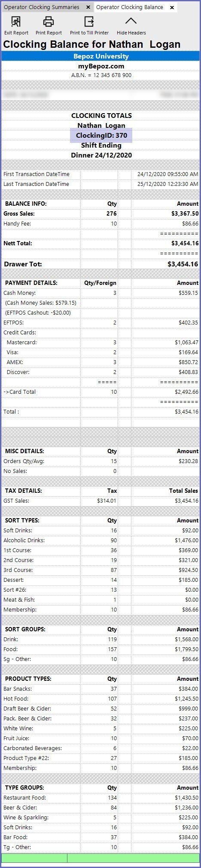Click the Draft Beer & Cider row
The image size is (201, 868).
click(100, 709)
